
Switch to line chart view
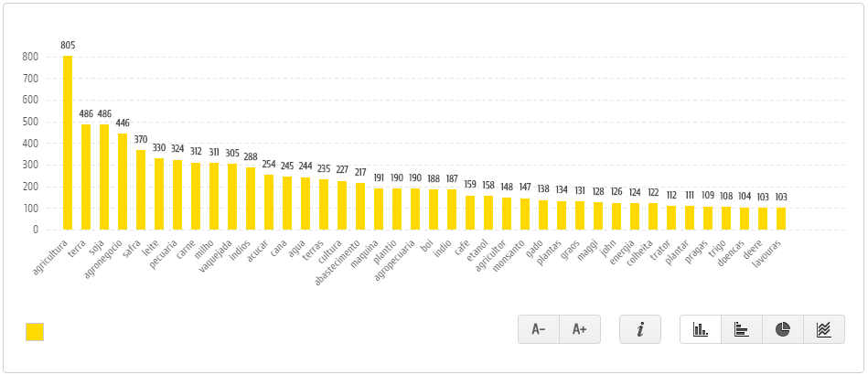tap(824, 329)
